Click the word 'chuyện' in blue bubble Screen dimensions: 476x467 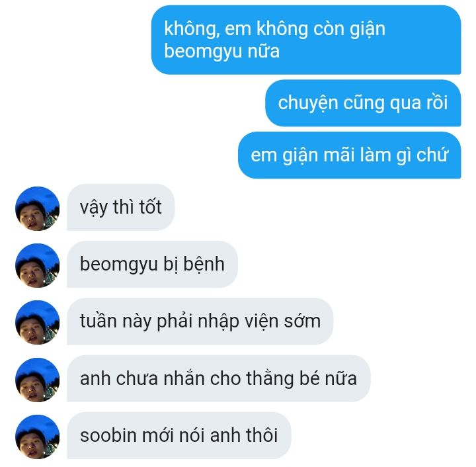point(308,104)
